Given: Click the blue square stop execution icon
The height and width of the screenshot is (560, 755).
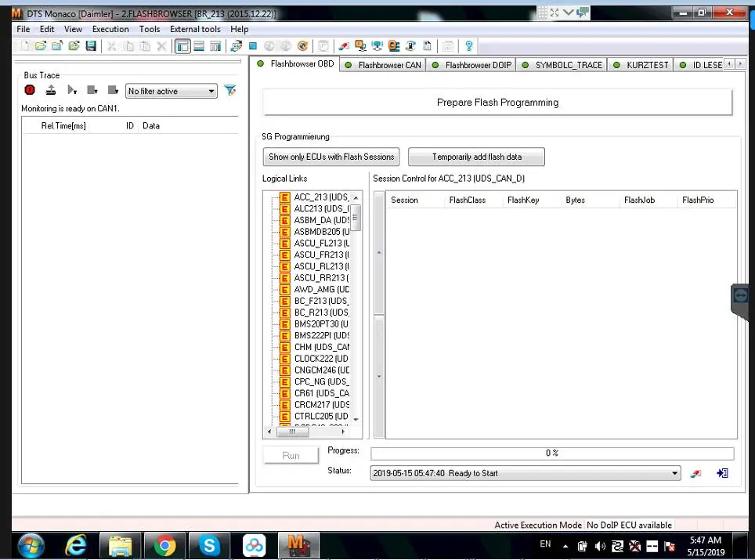Looking at the screenshot, I should pos(253,46).
